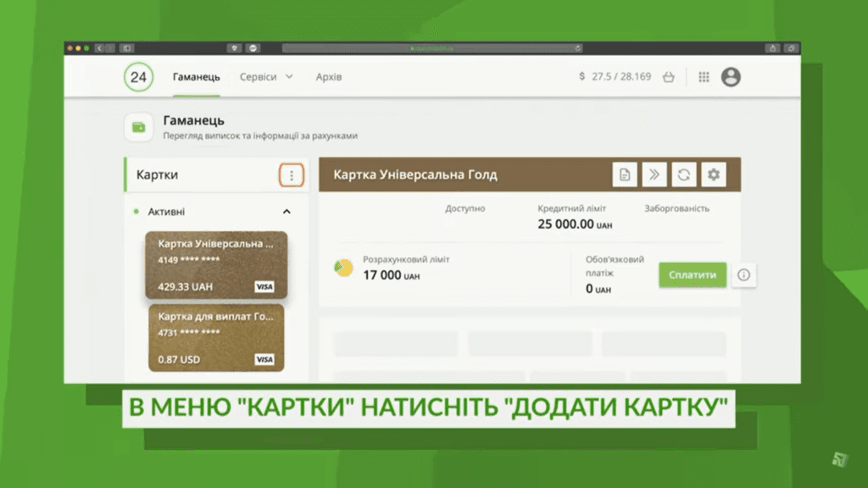Screen dimensions: 868x488
Task: Click the exchange rate 27.5 / 28.169
Action: 621,76
